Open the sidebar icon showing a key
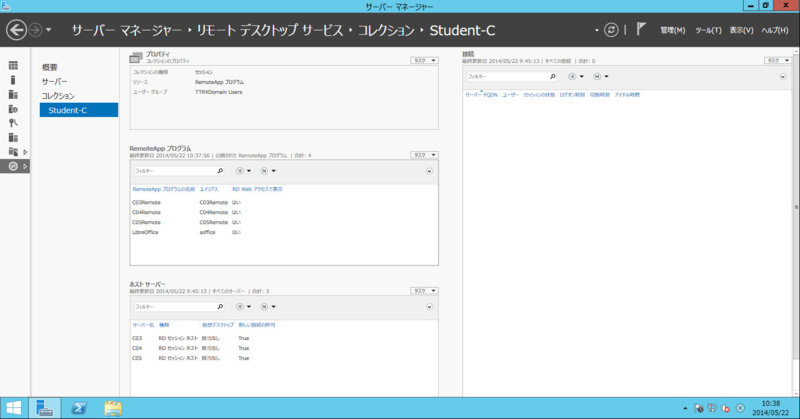The height and width of the screenshot is (419, 800). click(13, 123)
